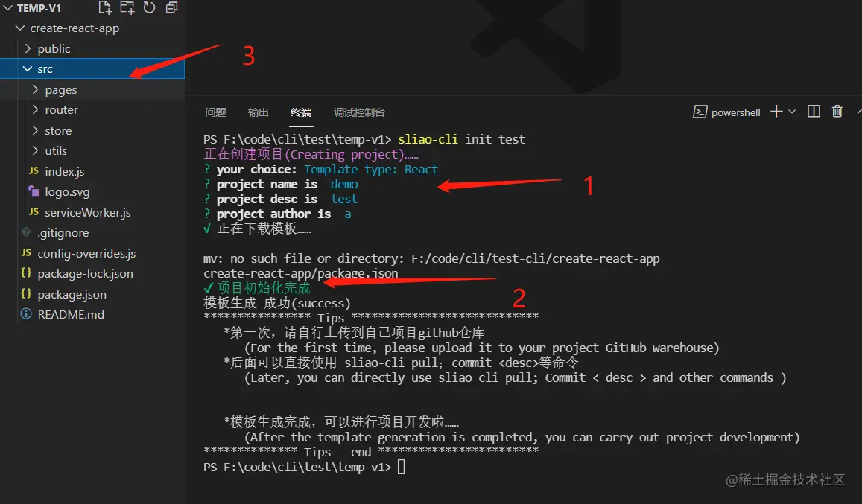Click the 'sliao-cli init test' command text
862x504 pixels.
click(x=462, y=140)
